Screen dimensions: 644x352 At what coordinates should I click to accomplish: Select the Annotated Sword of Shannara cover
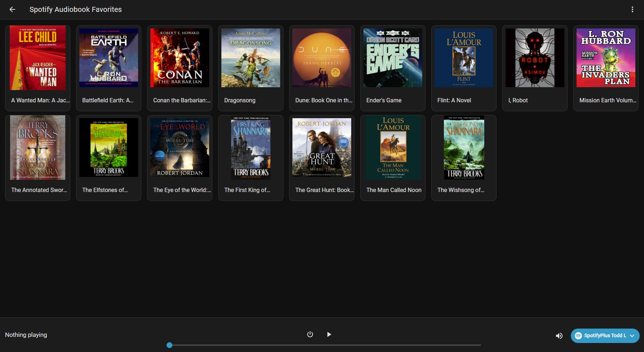(x=38, y=147)
